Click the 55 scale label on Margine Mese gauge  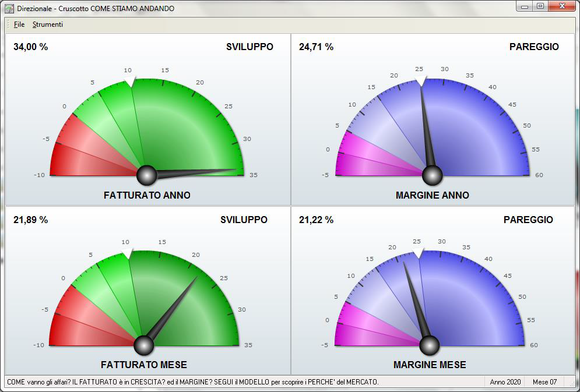[531, 320]
